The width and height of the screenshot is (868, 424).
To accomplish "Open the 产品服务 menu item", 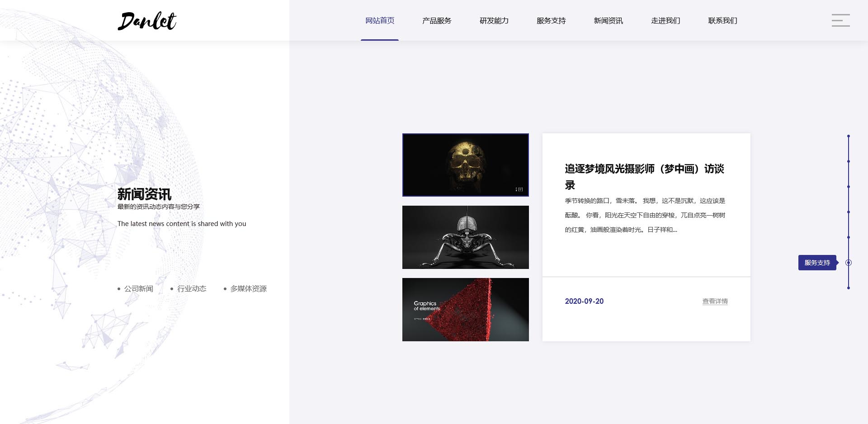I will point(437,21).
